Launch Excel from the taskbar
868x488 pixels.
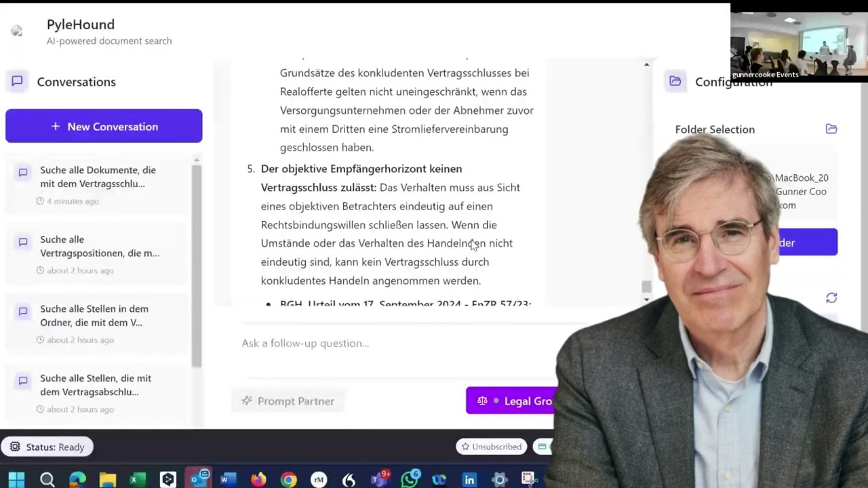137,479
